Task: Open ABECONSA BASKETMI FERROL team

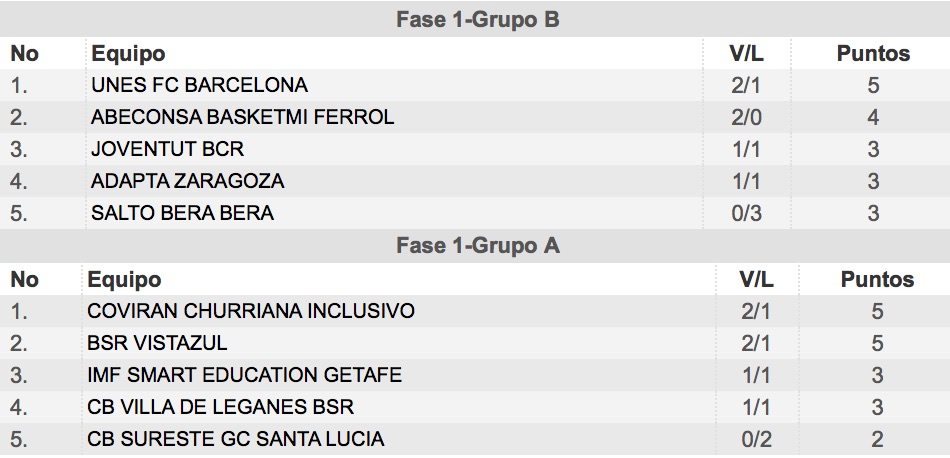Action: (x=242, y=117)
